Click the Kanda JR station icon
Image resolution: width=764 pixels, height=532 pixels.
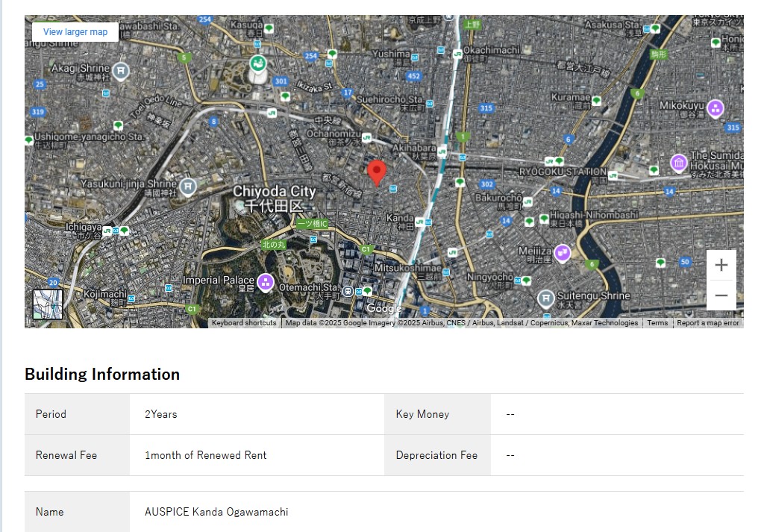click(419, 222)
